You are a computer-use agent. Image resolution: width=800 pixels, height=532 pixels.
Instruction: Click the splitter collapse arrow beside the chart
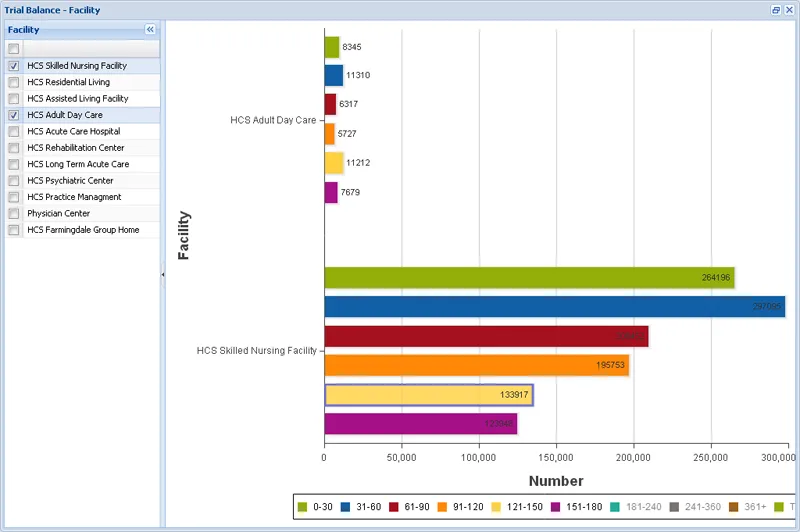163,274
